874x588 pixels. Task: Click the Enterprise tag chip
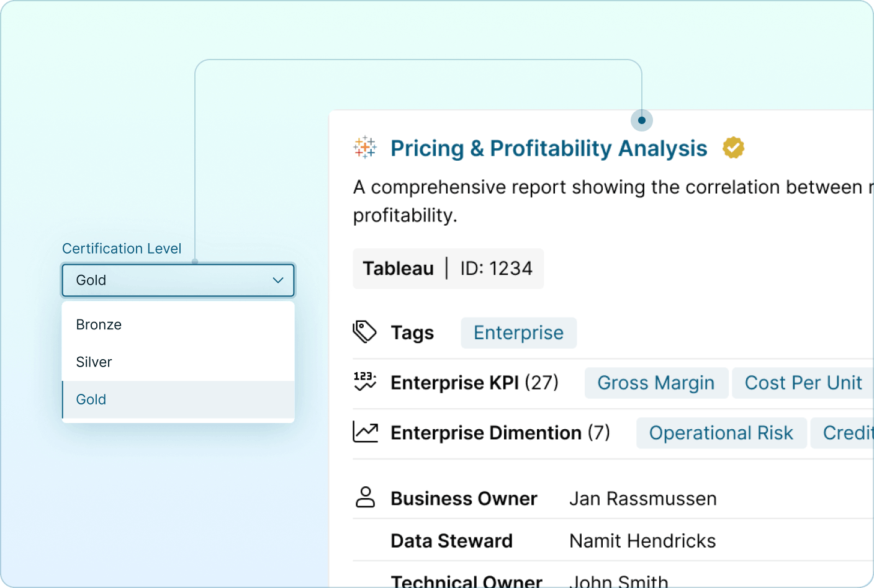[518, 332]
